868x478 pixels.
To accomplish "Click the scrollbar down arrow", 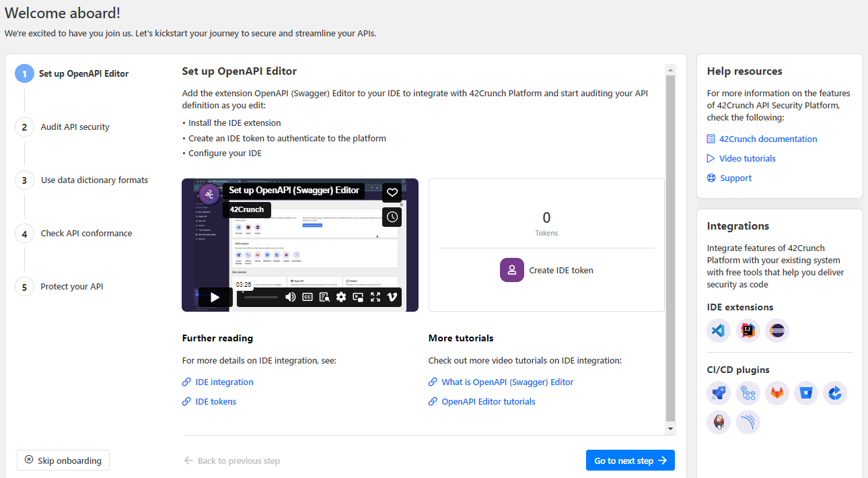I will tap(670, 429).
